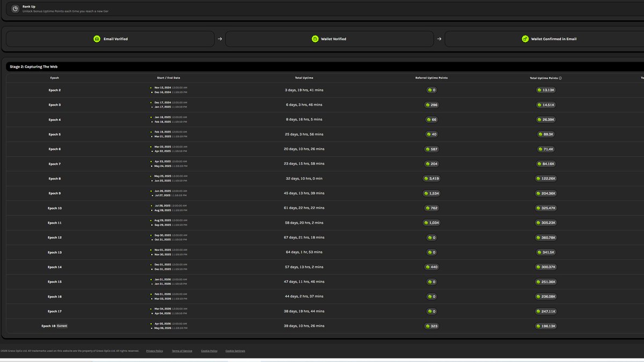Select the Epoch 8 row label
The width and height of the screenshot is (644, 362).
click(55, 179)
